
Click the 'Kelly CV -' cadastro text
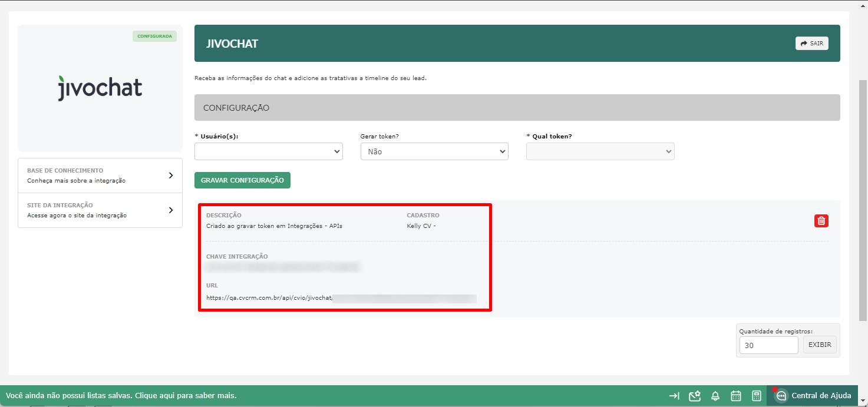[x=421, y=226]
